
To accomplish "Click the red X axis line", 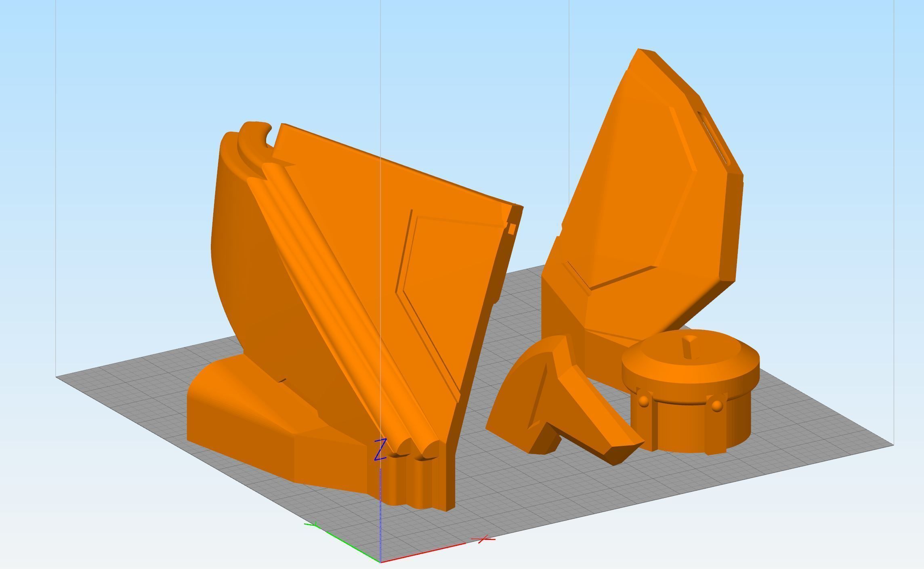I will point(424,552).
